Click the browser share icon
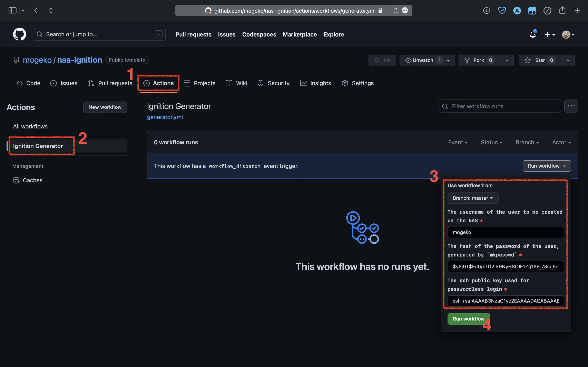Image resolution: width=588 pixels, height=367 pixels. [562, 10]
